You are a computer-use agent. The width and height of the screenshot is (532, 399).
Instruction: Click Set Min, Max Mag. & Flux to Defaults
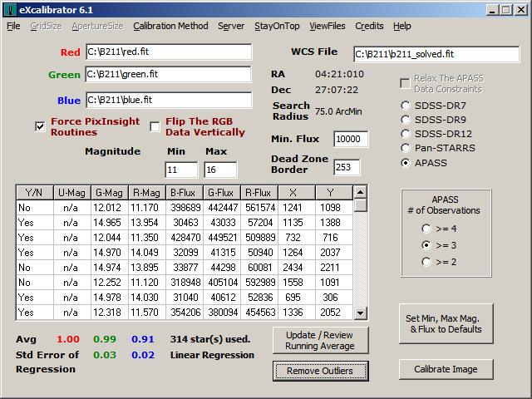point(446,323)
